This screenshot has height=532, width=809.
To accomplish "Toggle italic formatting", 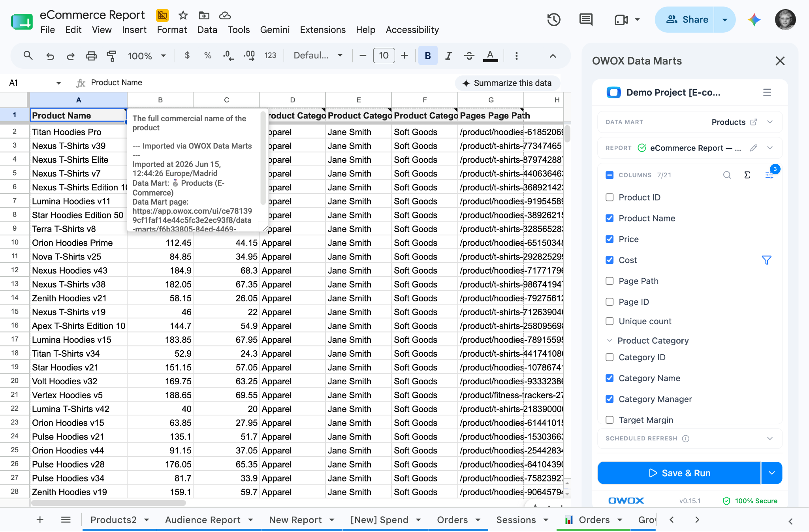I will tap(448, 56).
